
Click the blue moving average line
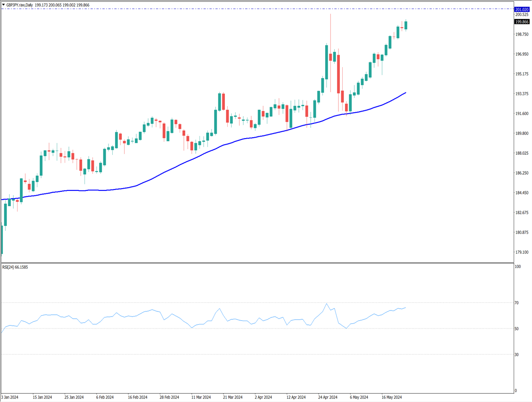[185, 163]
